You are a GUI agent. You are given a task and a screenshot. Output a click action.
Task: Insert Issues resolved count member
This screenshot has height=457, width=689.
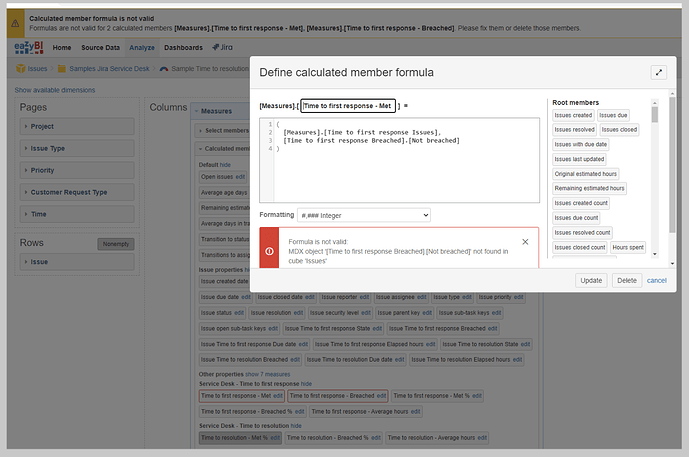(582, 232)
